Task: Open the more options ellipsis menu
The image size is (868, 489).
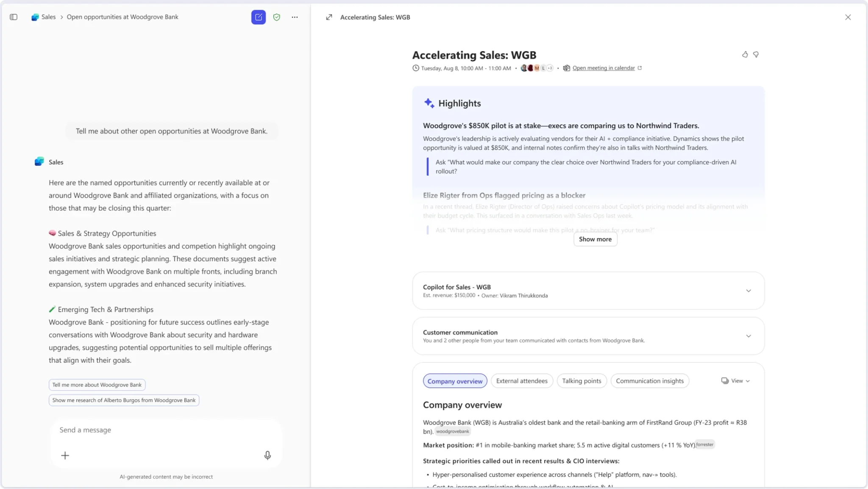Action: click(295, 17)
